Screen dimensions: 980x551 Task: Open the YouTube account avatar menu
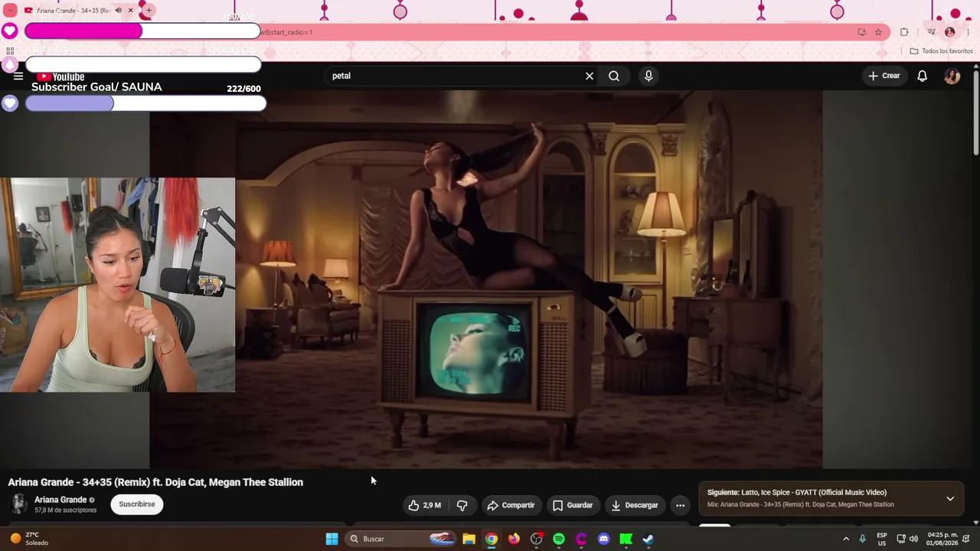pyautogui.click(x=952, y=76)
